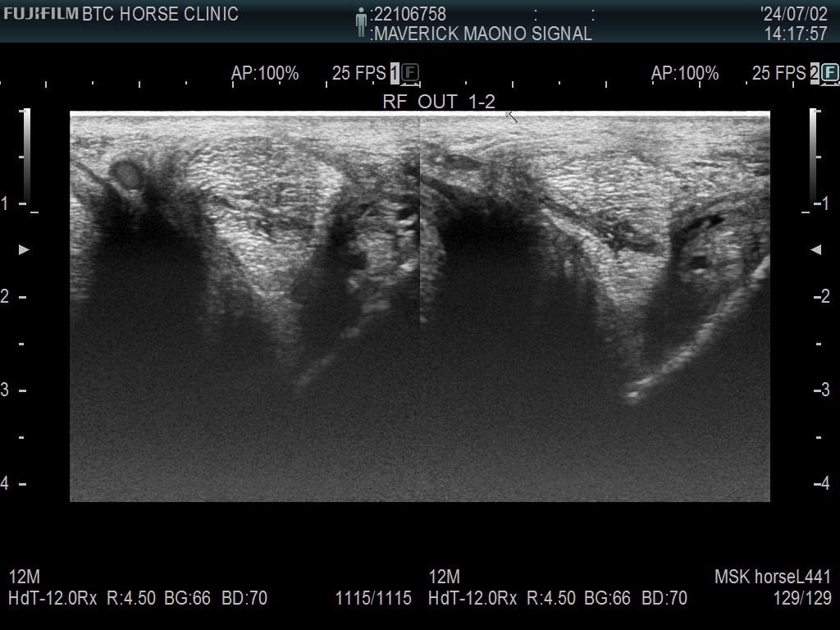Click the FUJIFILM logo
This screenshot has height=630, width=840.
(x=41, y=13)
